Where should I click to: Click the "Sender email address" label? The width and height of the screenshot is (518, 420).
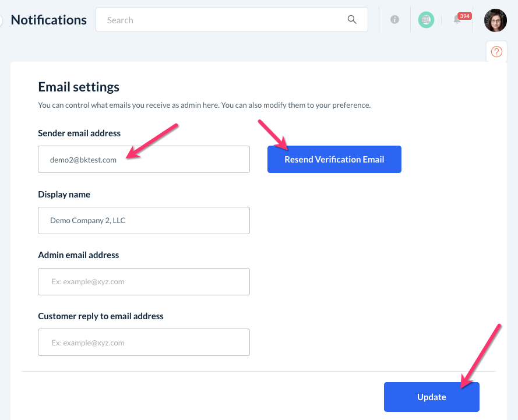(x=79, y=133)
